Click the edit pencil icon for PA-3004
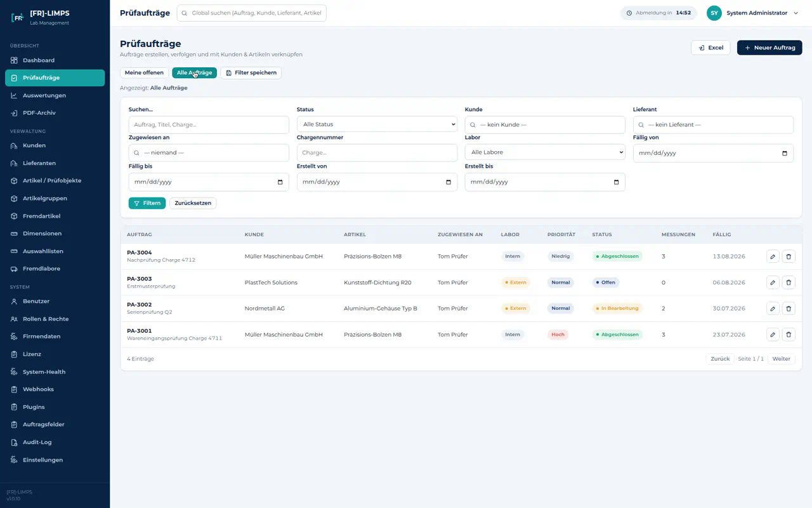The height and width of the screenshot is (508, 812). [773, 257]
